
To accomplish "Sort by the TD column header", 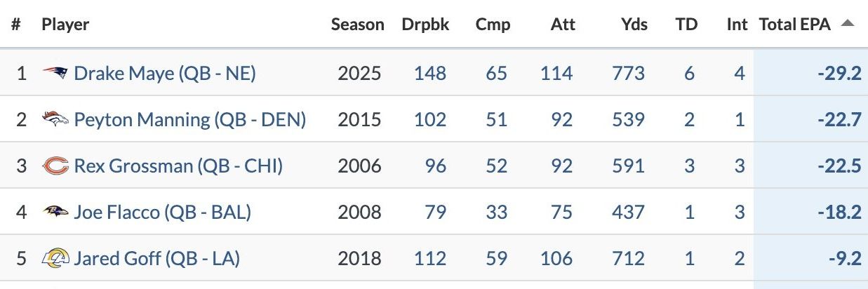I will point(686,25).
